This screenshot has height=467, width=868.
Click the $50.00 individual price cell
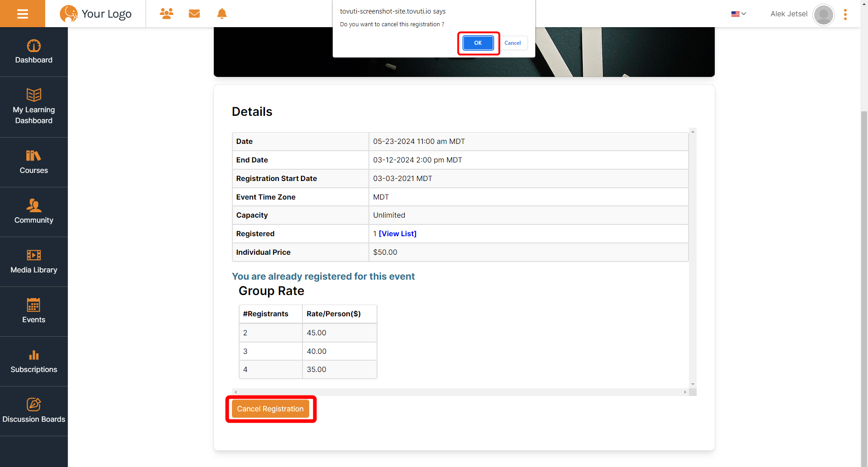(x=528, y=252)
